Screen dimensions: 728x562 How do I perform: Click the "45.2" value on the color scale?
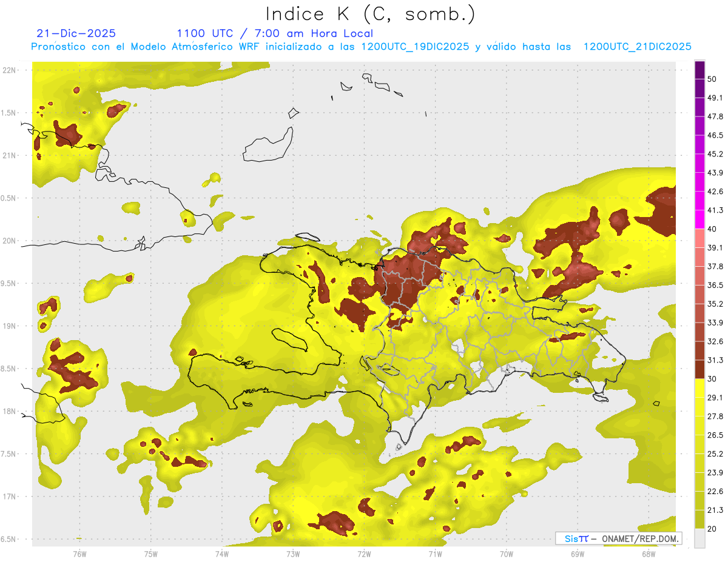click(715, 154)
